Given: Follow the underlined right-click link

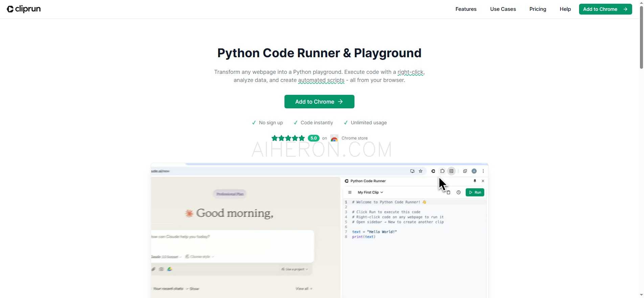Looking at the screenshot, I should pyautogui.click(x=410, y=72).
